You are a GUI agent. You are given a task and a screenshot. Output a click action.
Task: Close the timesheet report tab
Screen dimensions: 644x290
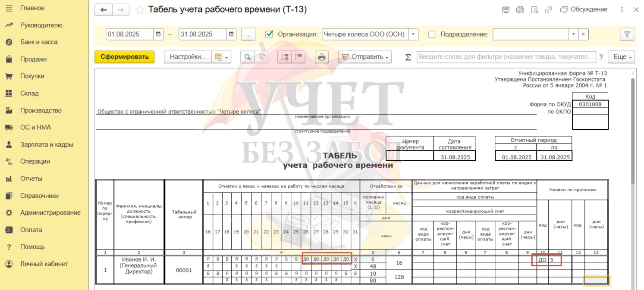tap(636, 9)
